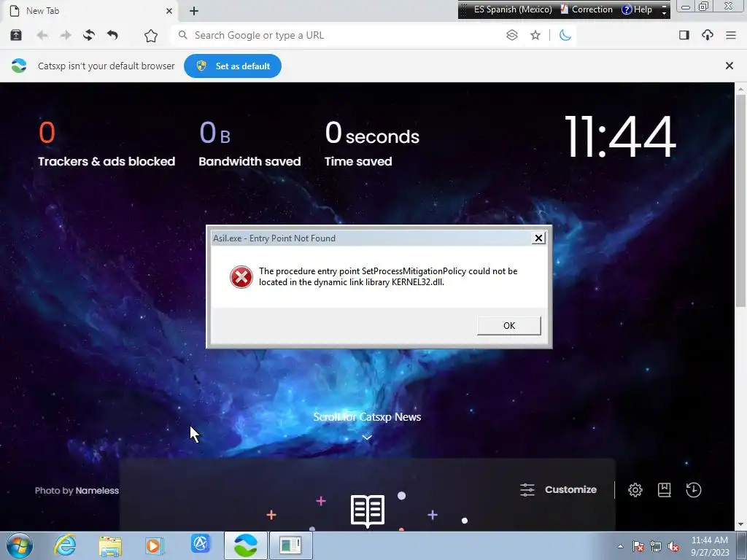Click the open book news icon

click(x=368, y=510)
